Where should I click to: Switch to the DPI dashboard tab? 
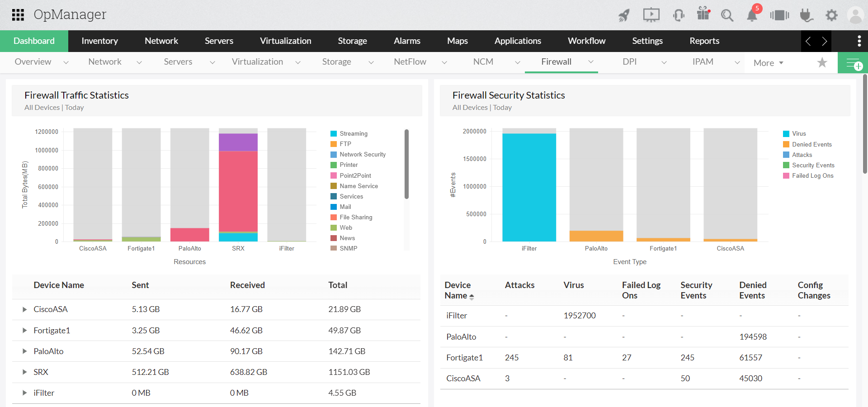coord(629,62)
